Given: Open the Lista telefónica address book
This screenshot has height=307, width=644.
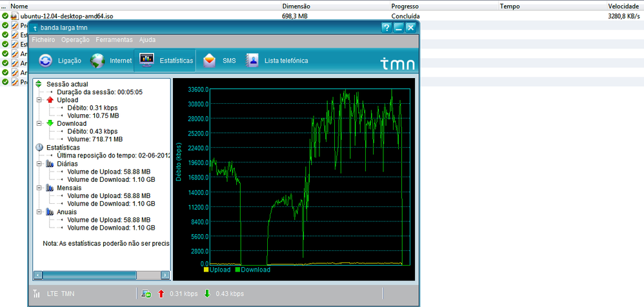Looking at the screenshot, I should click(277, 61).
